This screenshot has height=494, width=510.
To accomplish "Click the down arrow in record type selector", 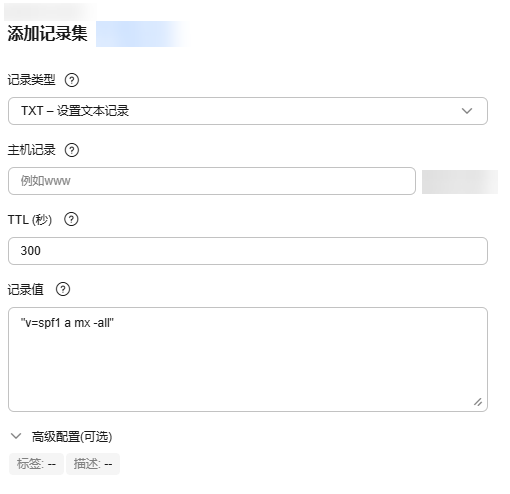I will coord(467,111).
